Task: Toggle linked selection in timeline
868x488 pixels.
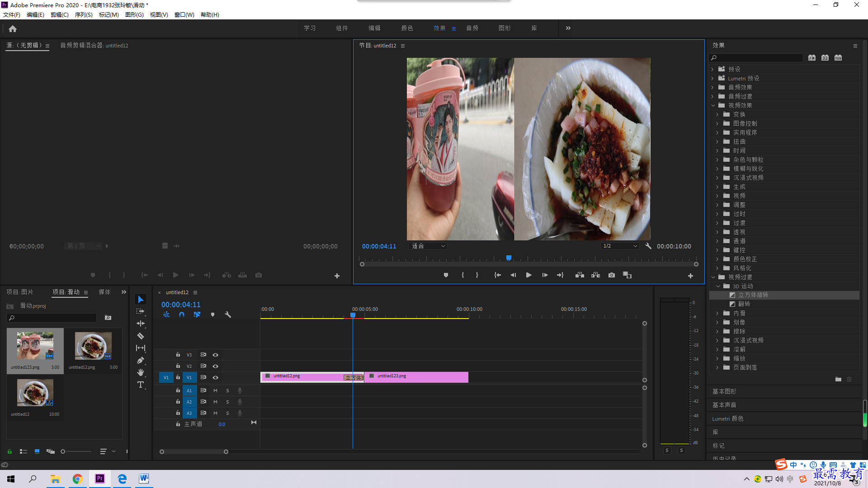Action: coord(197,314)
